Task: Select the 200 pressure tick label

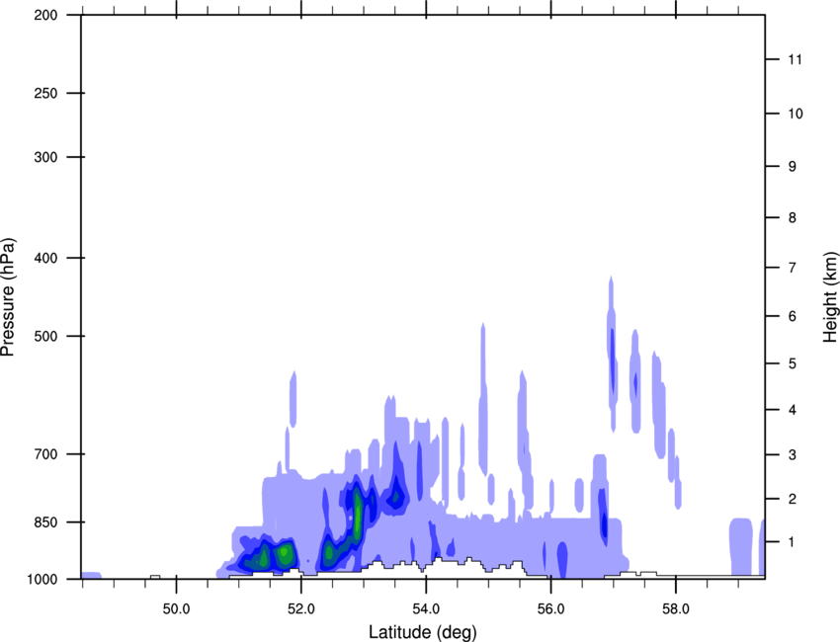Action: tap(45, 15)
